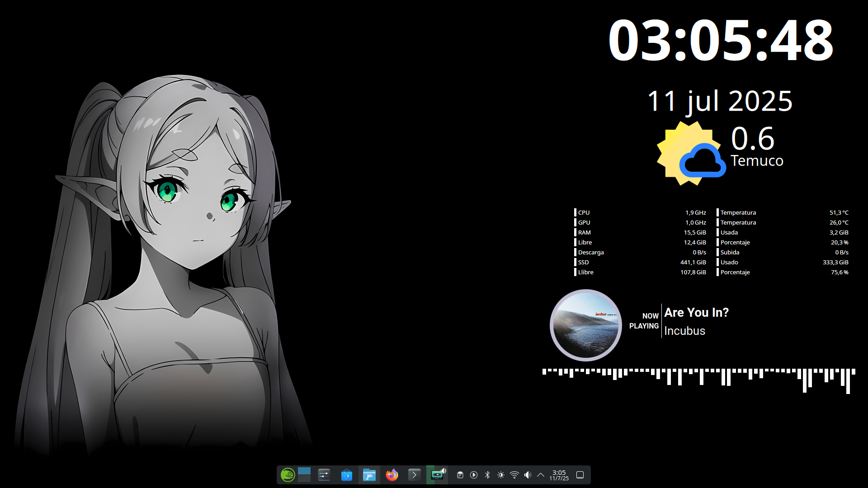Toggle Bluetooth from the system tray
Screen dimensions: 868x488
coord(487,475)
